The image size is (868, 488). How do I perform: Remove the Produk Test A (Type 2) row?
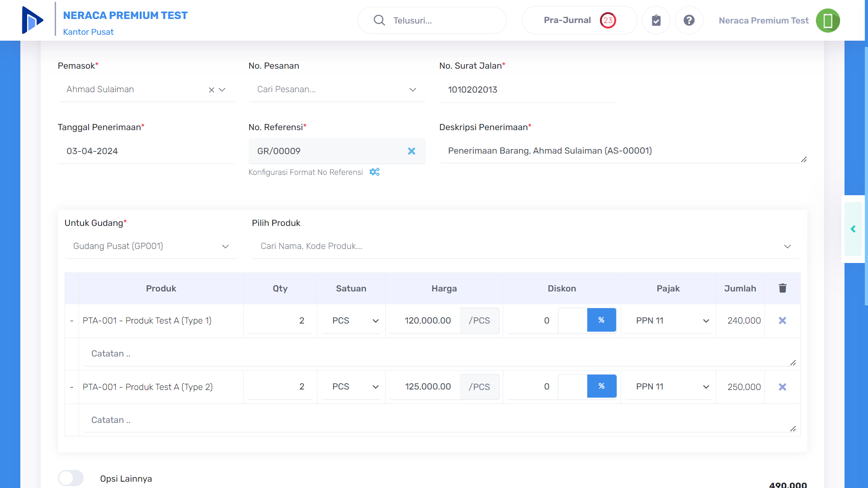tap(783, 387)
